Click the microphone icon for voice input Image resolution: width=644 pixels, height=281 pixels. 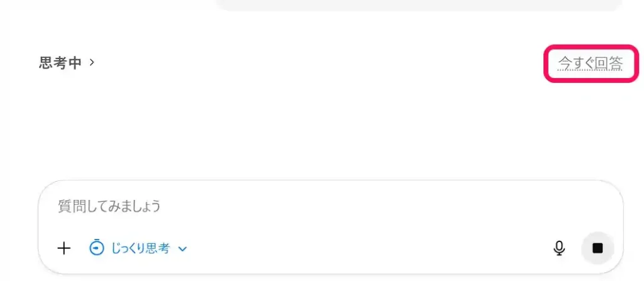(559, 248)
